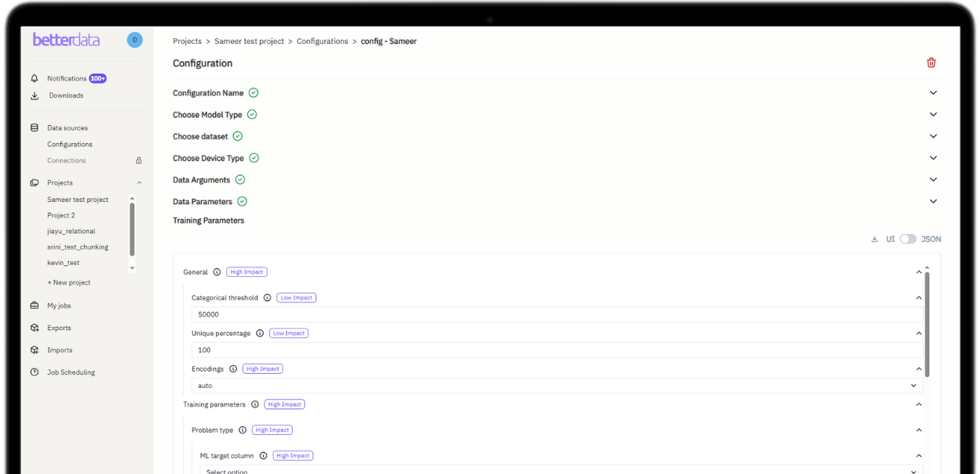Open 'jiayu_relational' project in sidebar
The image size is (980, 474).
(71, 232)
